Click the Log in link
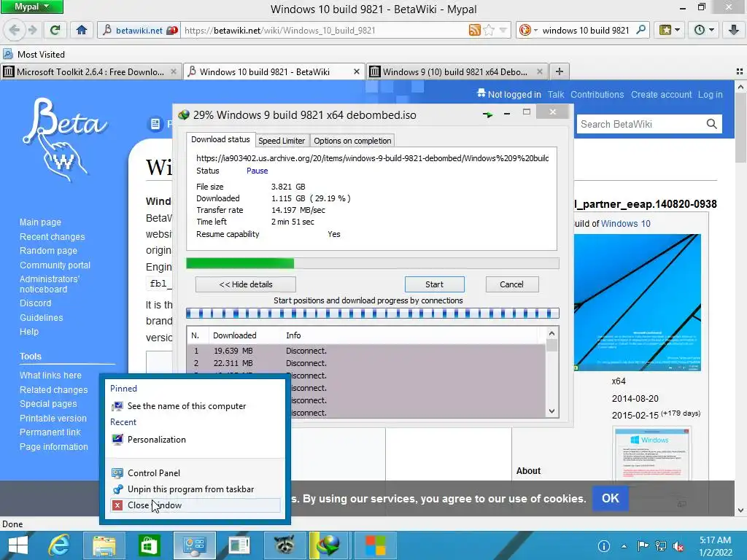Viewport: 747px width, 560px height. pos(711,94)
